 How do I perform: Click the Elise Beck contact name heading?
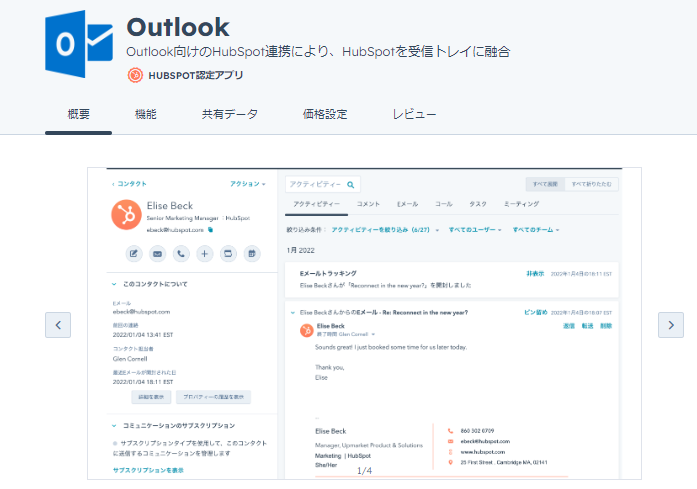[x=170, y=206]
